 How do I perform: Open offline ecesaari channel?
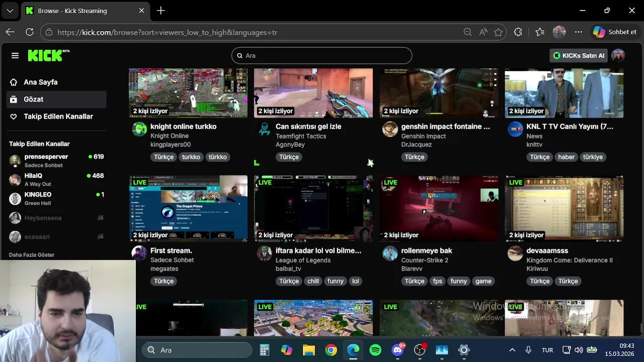[x=56, y=236]
